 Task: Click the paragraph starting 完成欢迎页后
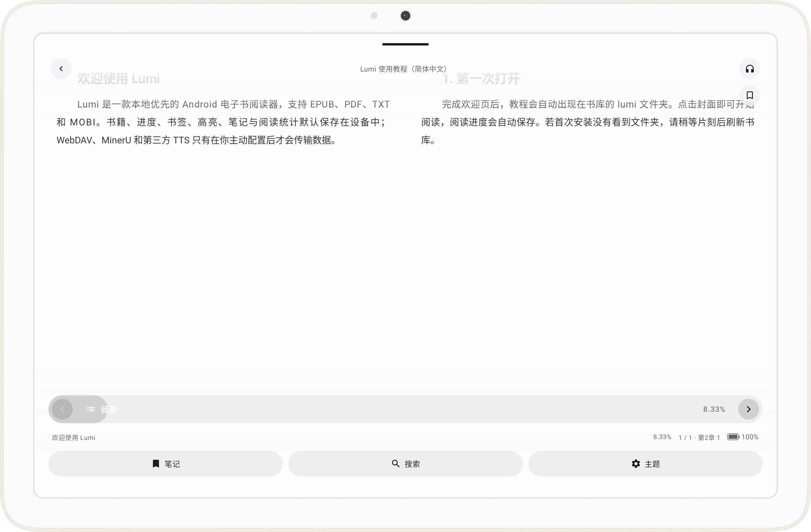[588, 122]
